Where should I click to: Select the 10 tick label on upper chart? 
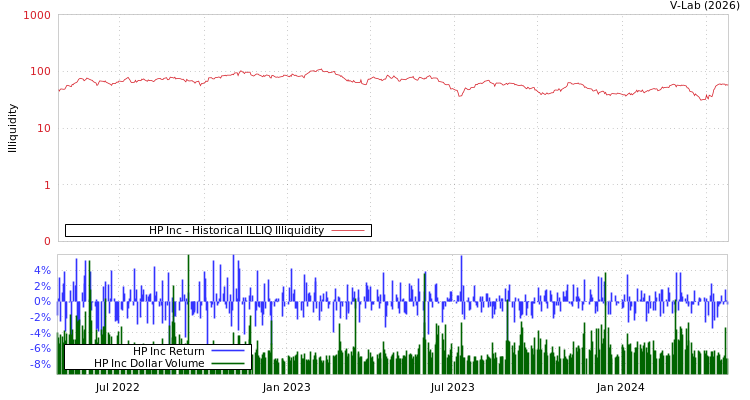[x=43, y=128]
